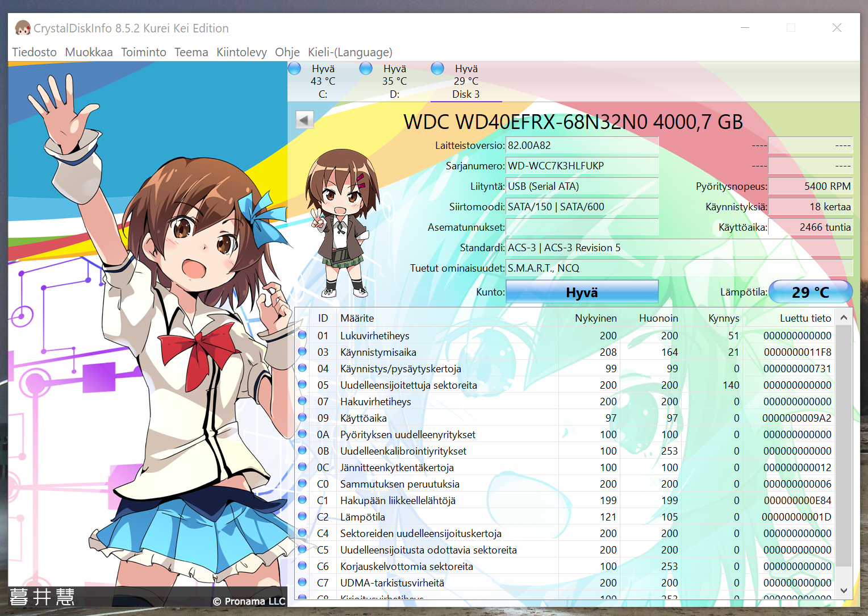Click status orb for Käynnistys/pysäytyskertoja row

tap(302, 368)
